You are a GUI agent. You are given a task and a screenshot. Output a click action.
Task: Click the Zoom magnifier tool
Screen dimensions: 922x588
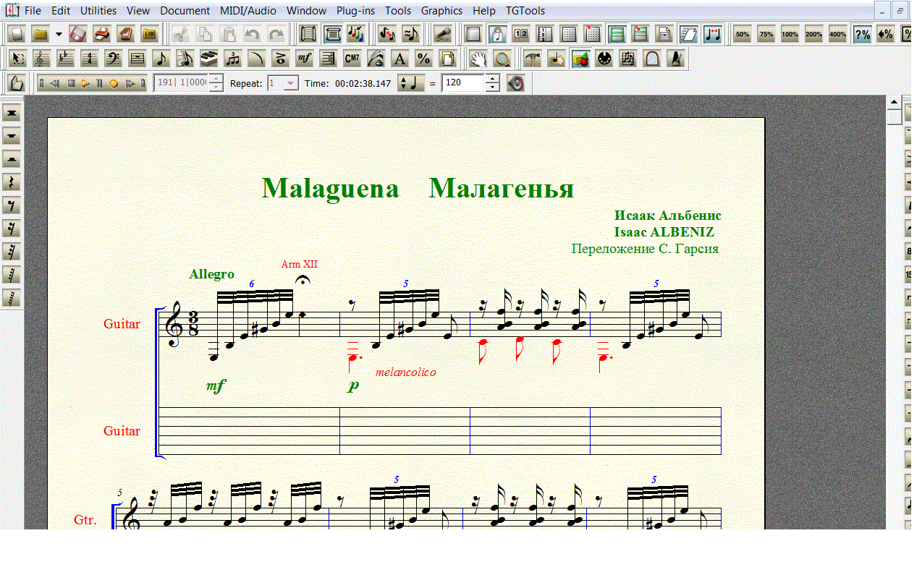point(502,59)
